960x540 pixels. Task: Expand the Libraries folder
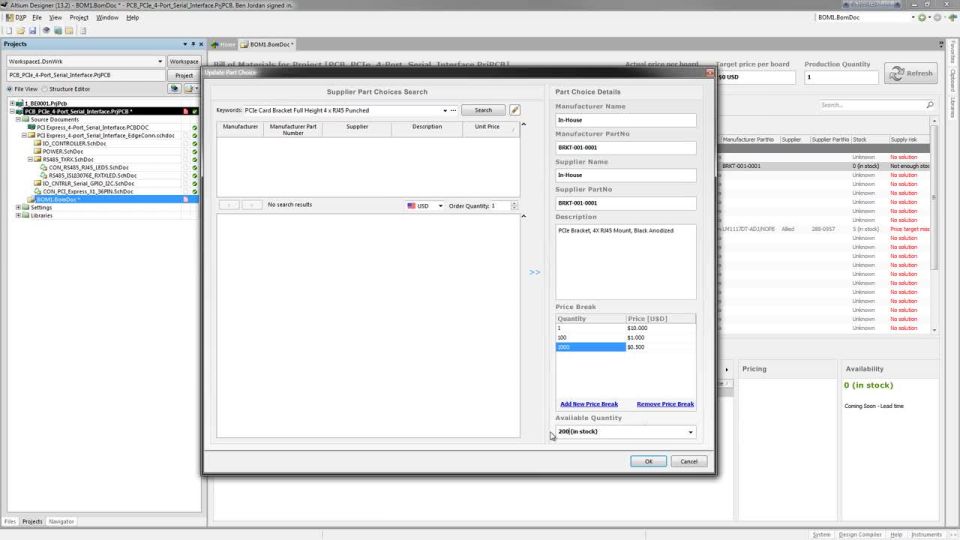pyautogui.click(x=18, y=216)
